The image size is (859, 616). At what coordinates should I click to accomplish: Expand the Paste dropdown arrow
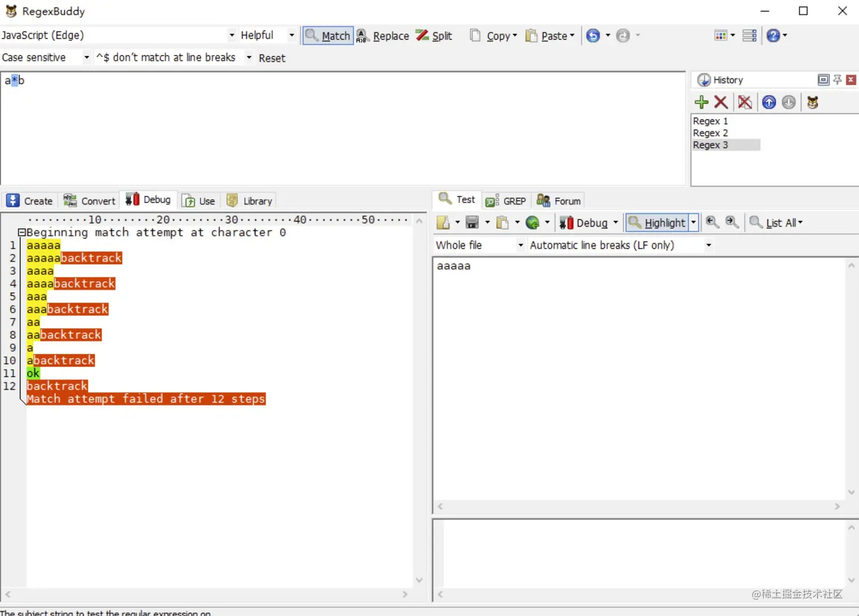point(572,35)
